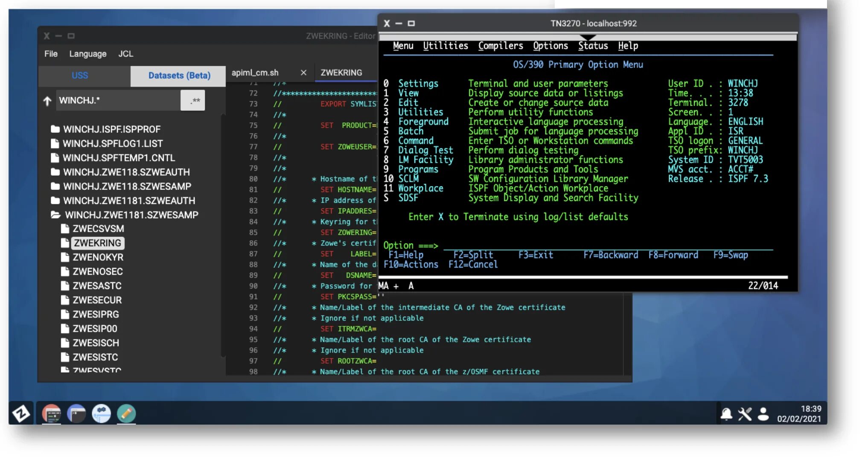Open the light blue app icon in taskbar
Screen dimensions: 868x460
[x=102, y=413]
